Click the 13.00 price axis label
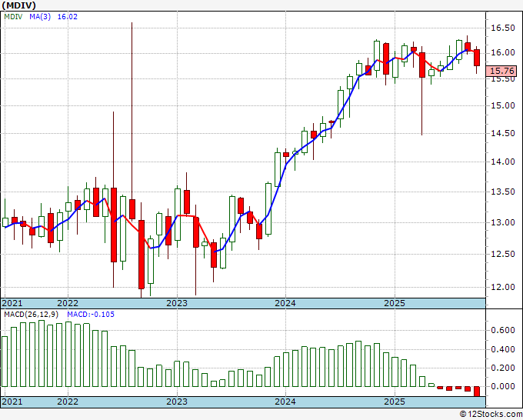523x420 pixels. point(503,222)
